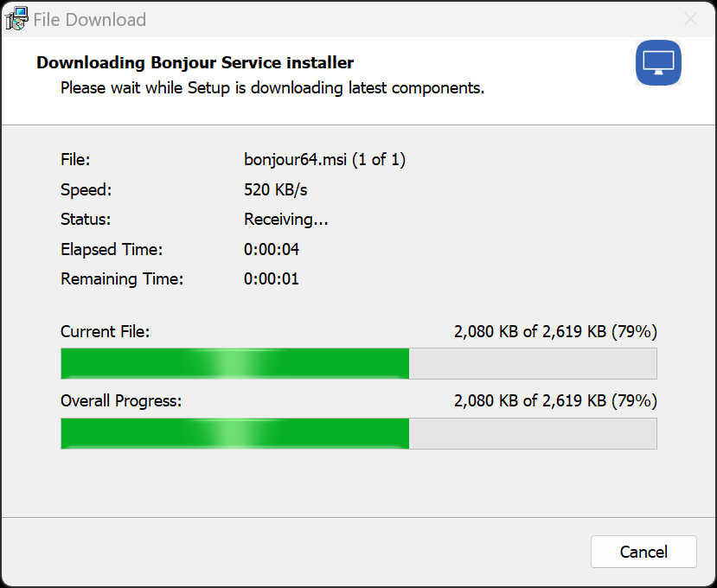Viewport: 717px width, 588px height.
Task: Click the 'Remaining Time:' label
Action: click(x=122, y=279)
